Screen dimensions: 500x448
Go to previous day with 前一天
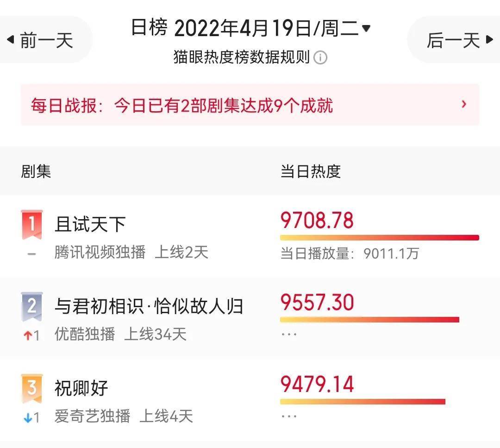click(40, 40)
